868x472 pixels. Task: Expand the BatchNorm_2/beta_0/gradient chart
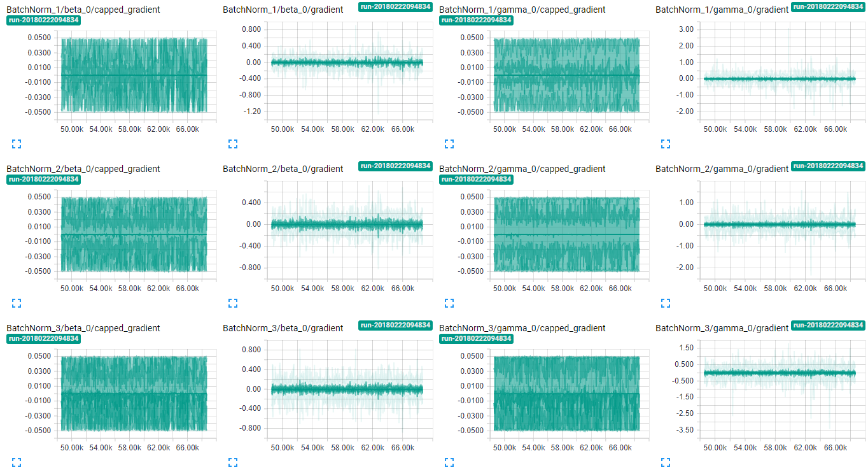coord(233,303)
